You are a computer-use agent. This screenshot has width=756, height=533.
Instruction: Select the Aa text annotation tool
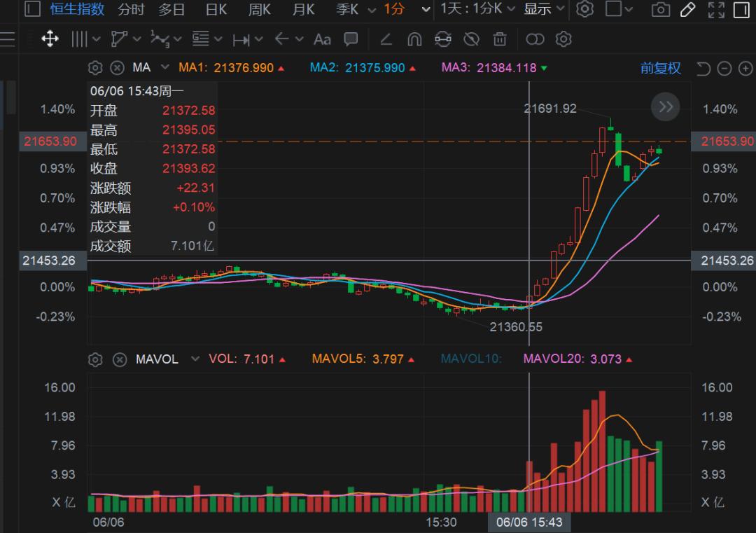(x=322, y=39)
